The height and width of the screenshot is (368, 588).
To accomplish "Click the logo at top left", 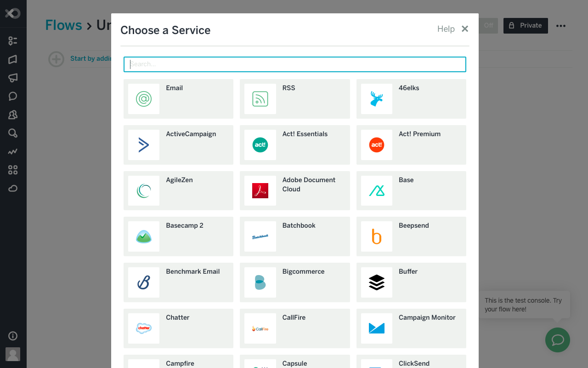I will click(x=13, y=13).
